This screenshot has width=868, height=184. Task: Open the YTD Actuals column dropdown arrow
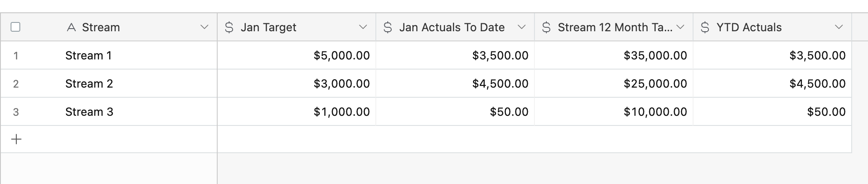click(839, 27)
